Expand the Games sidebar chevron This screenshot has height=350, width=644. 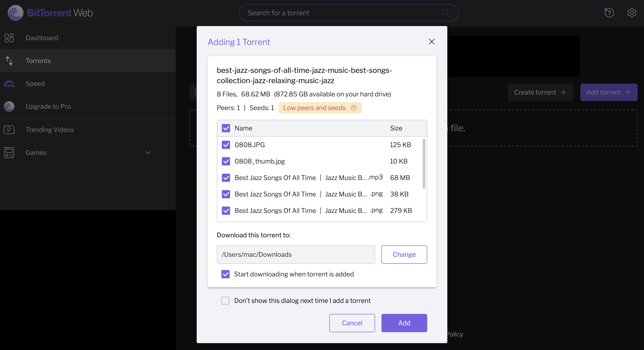pyautogui.click(x=148, y=153)
